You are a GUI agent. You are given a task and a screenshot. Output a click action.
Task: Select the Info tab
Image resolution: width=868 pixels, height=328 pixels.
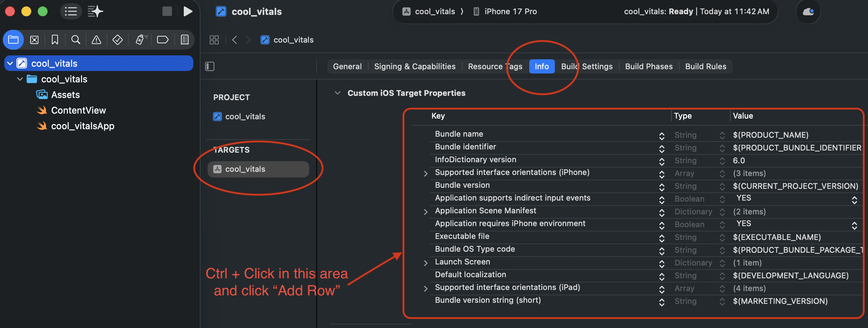[542, 66]
